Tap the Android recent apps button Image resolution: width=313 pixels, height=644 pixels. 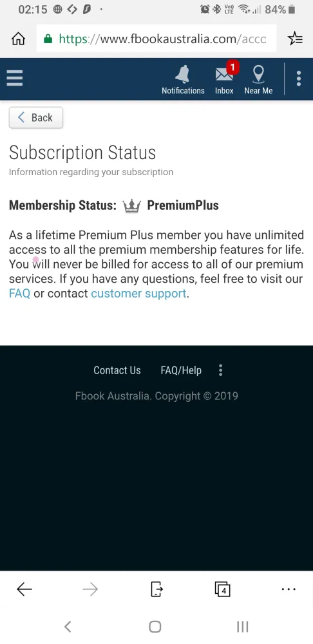point(243,627)
